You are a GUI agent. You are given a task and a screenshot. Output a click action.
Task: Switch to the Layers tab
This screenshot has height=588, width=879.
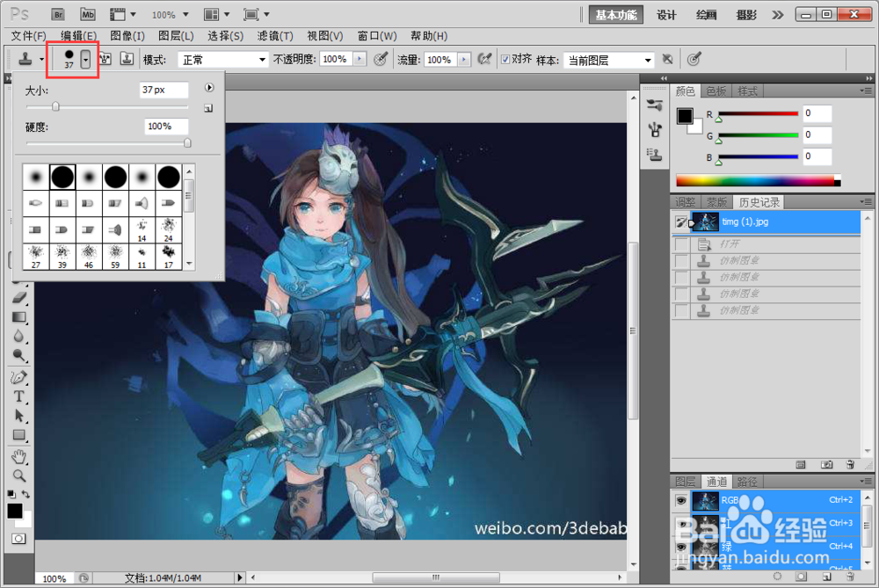[685, 482]
